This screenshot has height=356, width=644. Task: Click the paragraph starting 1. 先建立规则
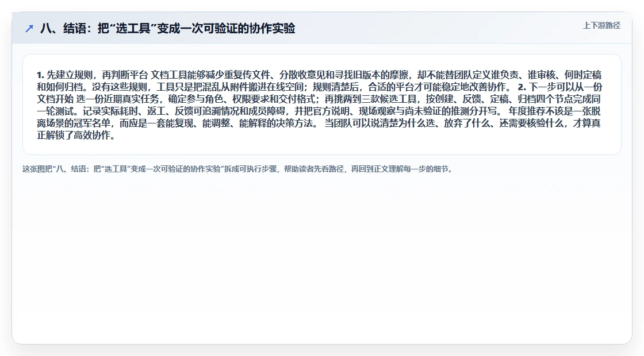pos(319,105)
